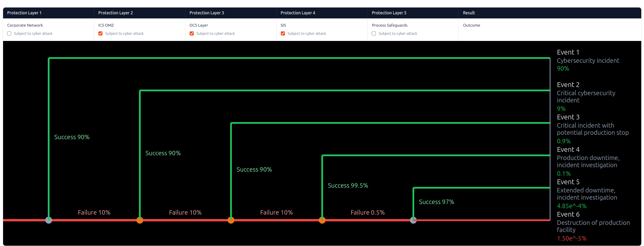The width and height of the screenshot is (644, 246).
Task: Click Event 6 Destruction of production facility
Action: pyautogui.click(x=593, y=226)
